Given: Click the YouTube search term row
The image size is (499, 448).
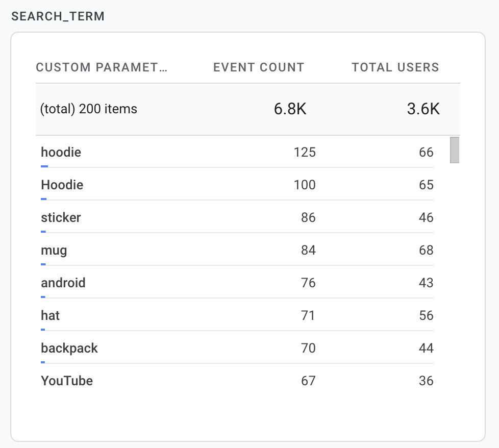Looking at the screenshot, I should (x=67, y=381).
